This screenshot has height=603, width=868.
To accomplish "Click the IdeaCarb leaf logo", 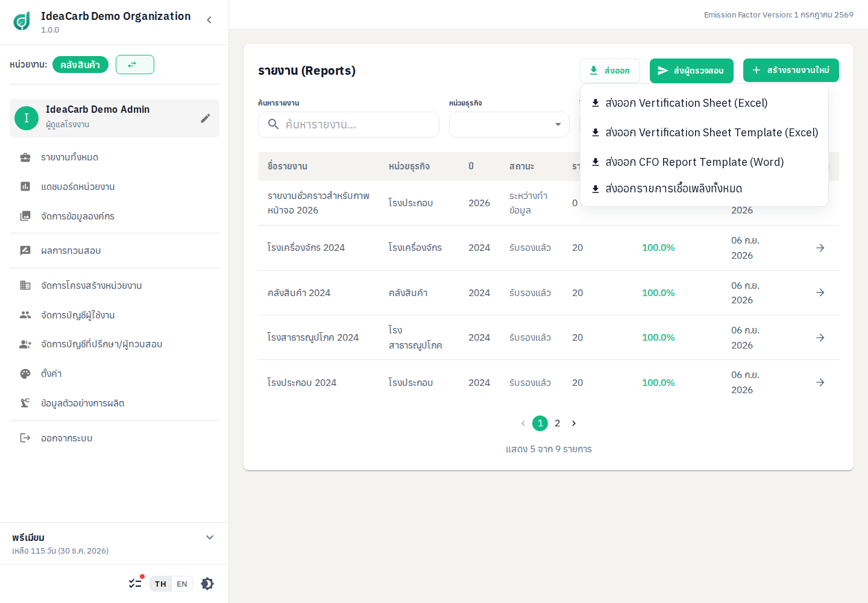I will [22, 21].
